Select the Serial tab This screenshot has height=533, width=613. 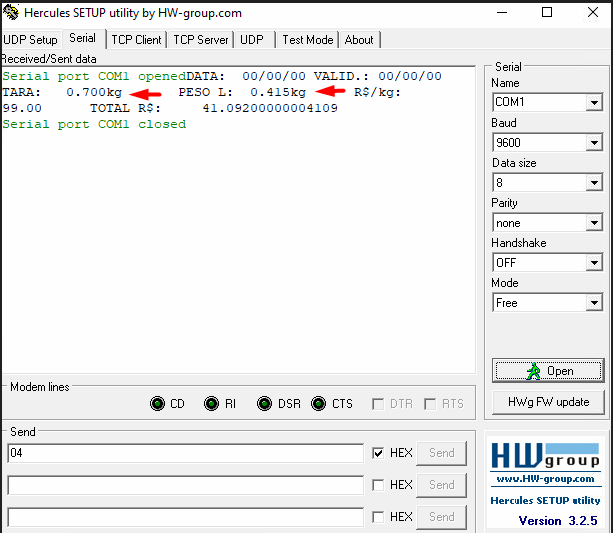tap(82, 38)
